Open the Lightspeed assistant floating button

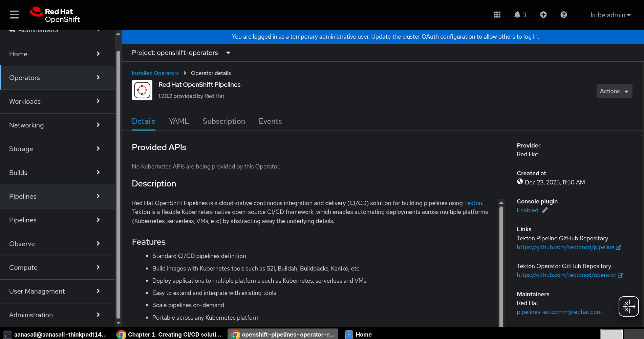629,306
